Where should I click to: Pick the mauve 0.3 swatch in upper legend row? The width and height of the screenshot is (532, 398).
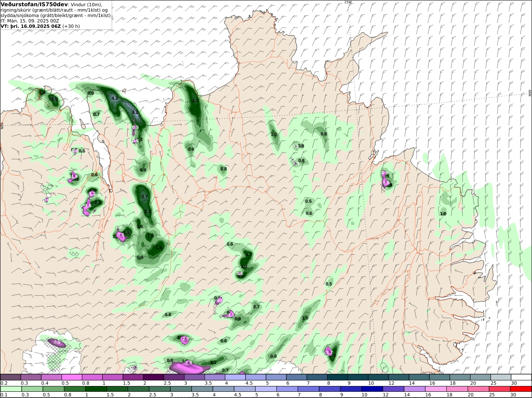click(31, 377)
